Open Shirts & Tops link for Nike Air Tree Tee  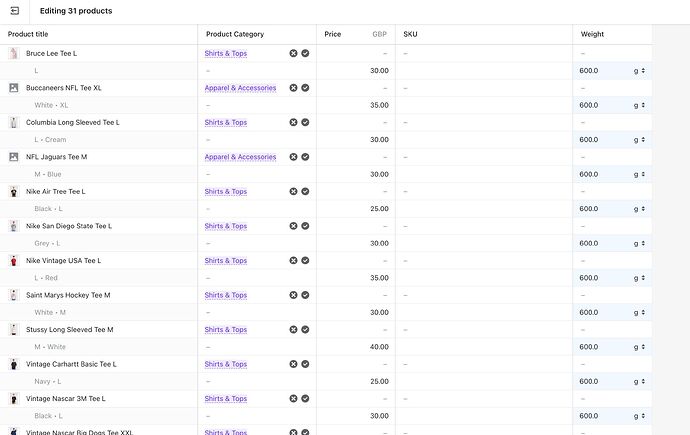(x=226, y=191)
